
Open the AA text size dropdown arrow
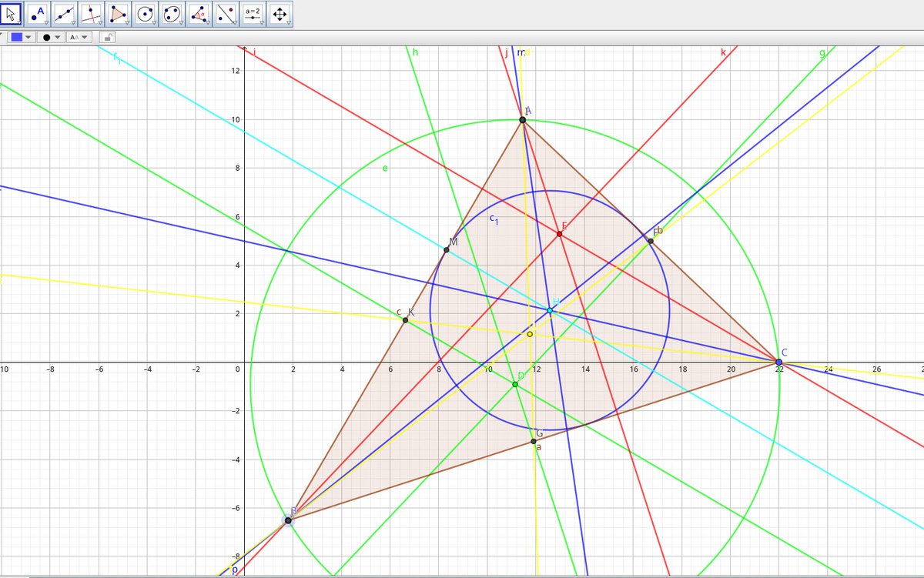pyautogui.click(x=85, y=37)
